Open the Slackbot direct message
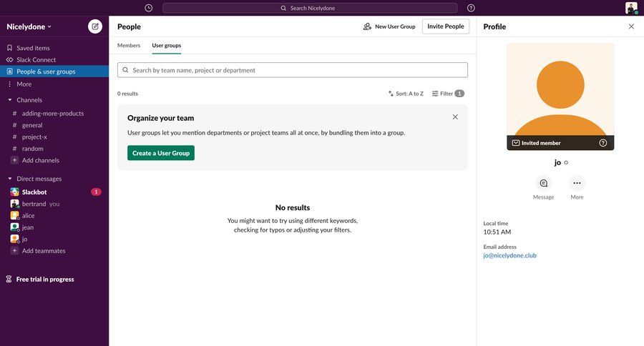644x346 pixels. click(x=54, y=192)
